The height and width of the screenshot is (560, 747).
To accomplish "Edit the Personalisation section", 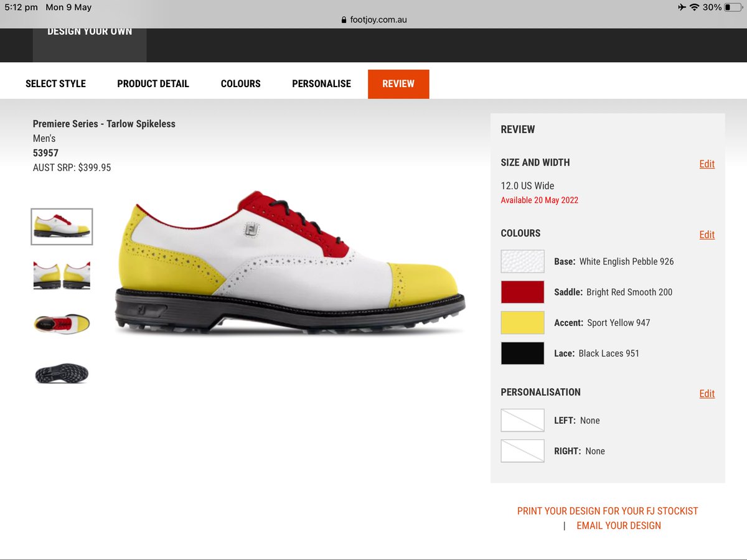I will pos(707,393).
